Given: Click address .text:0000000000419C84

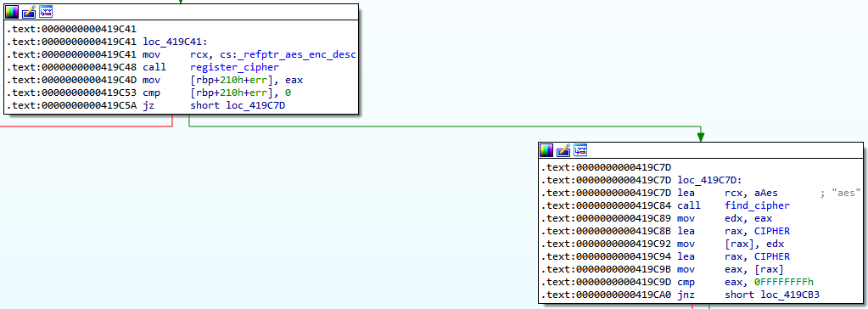Looking at the screenshot, I should pos(607,205).
